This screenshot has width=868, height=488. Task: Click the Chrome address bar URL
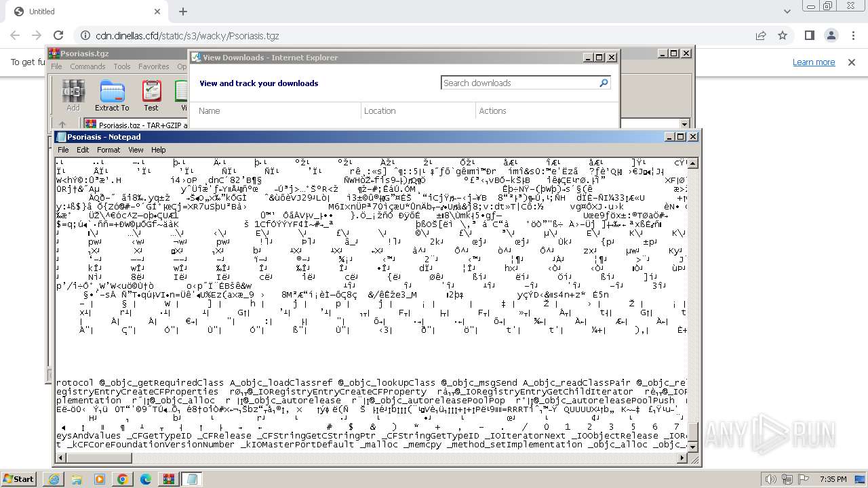(x=187, y=36)
